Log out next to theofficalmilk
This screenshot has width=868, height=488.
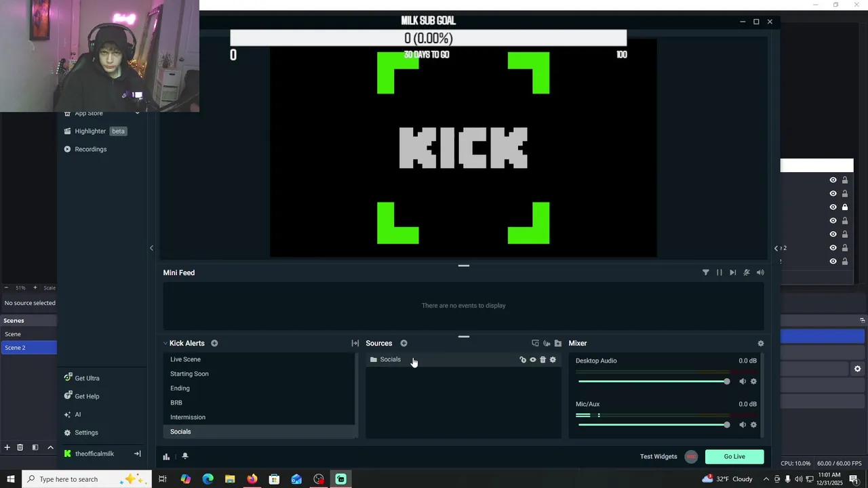(x=137, y=454)
